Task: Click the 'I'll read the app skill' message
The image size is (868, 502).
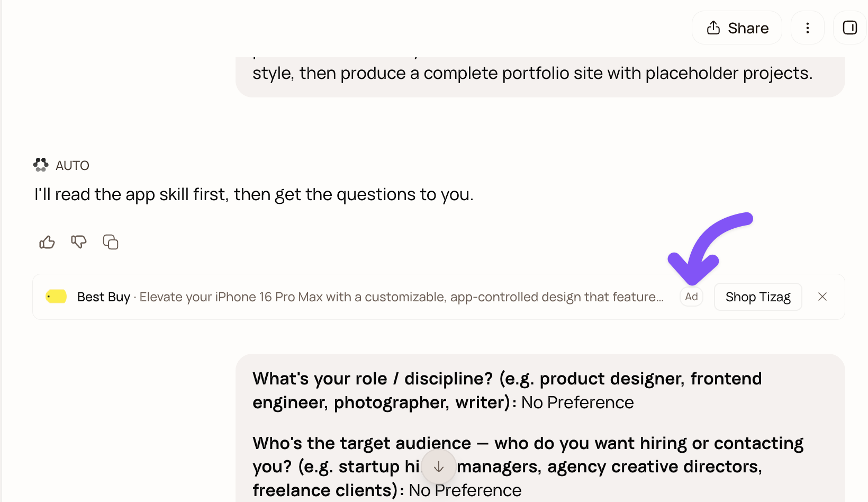Action: pyautogui.click(x=254, y=195)
